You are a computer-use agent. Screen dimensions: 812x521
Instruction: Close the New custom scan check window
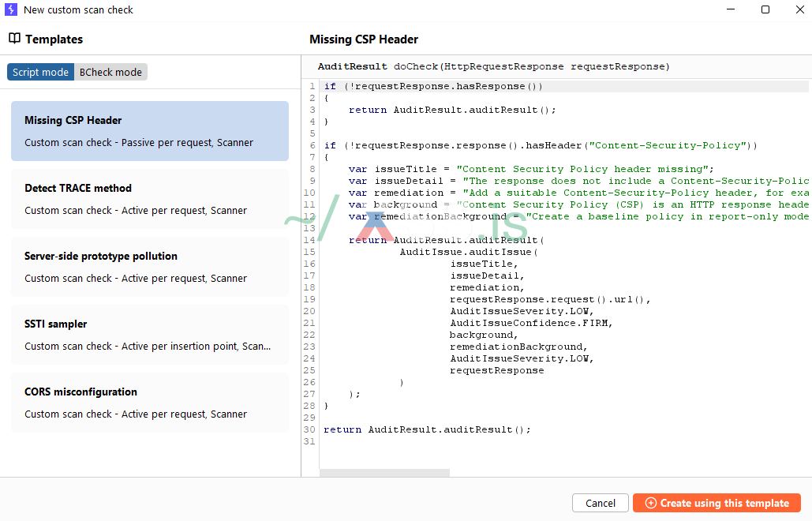coord(800,9)
